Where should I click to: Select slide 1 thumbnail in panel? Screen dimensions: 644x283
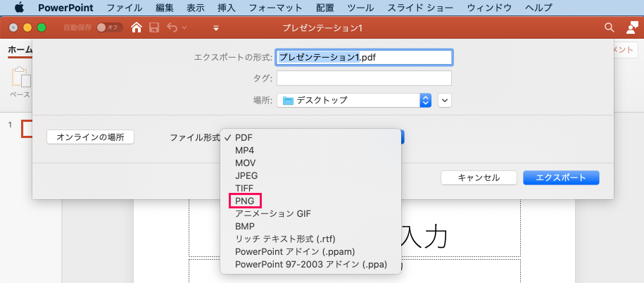coord(27,129)
